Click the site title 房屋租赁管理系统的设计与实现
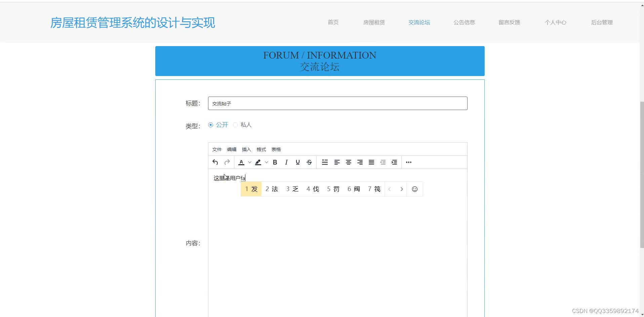This screenshot has height=317, width=644. [132, 23]
